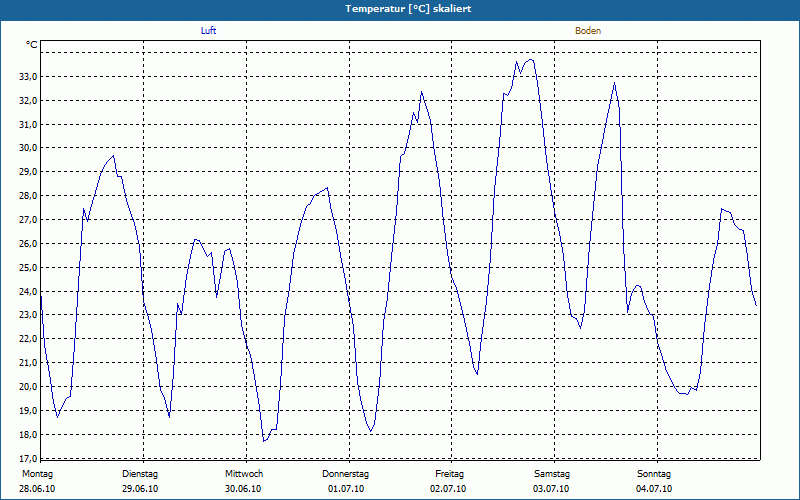
Task: Click the 18,0 y-axis value
Action: pyautogui.click(x=28, y=435)
